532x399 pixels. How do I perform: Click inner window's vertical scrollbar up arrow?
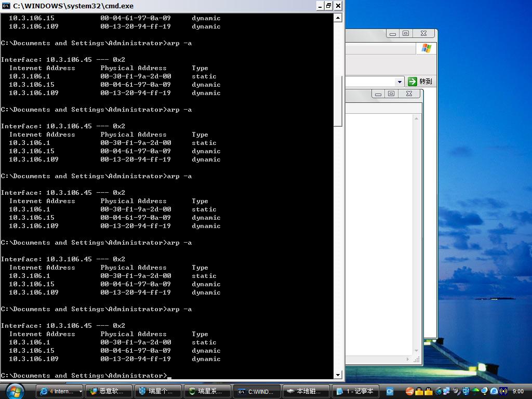(x=416, y=118)
